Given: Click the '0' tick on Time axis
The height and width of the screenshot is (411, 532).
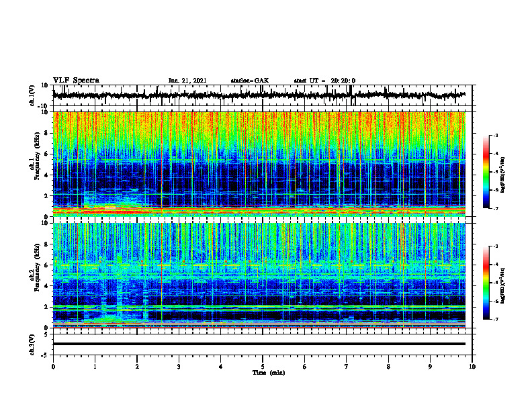Looking at the screenshot, I should click(53, 367).
